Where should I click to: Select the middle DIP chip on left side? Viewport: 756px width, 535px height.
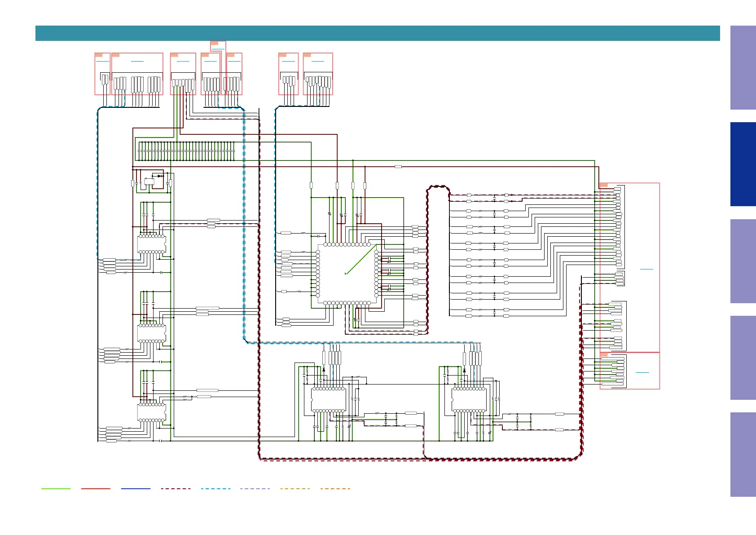(x=151, y=333)
